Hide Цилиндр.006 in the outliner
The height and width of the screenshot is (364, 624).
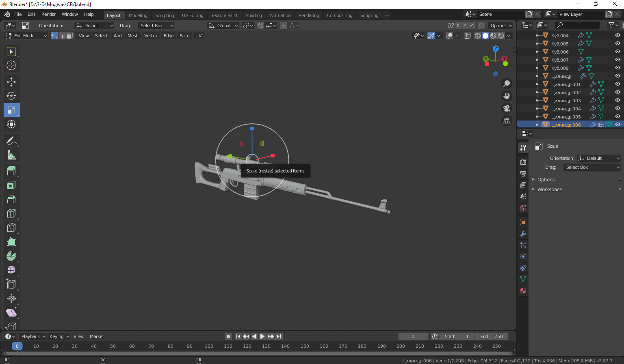[617, 125]
